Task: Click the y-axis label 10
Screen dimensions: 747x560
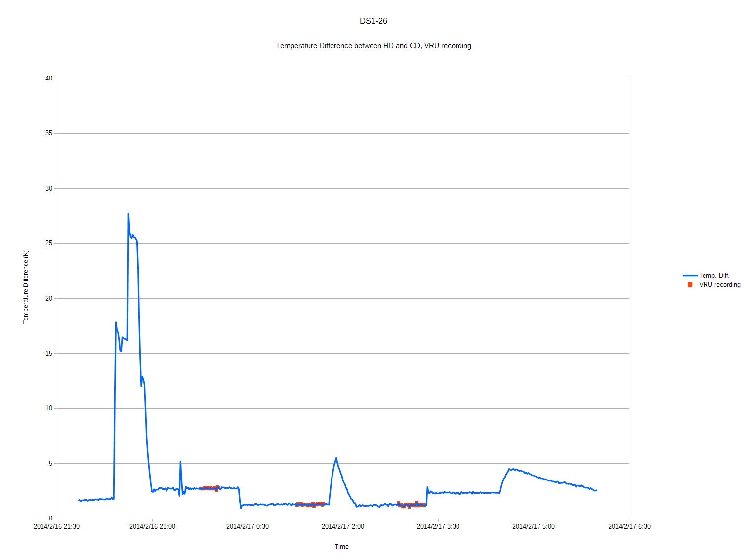Action: (x=49, y=408)
